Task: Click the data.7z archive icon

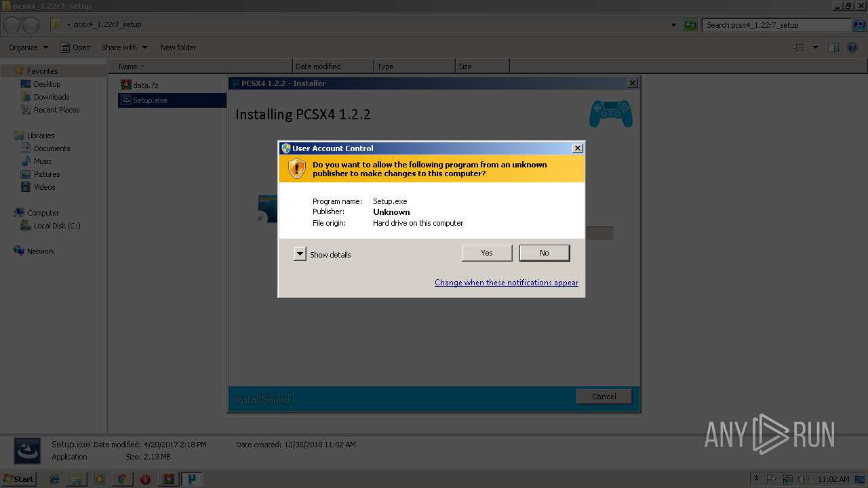Action: pos(125,85)
